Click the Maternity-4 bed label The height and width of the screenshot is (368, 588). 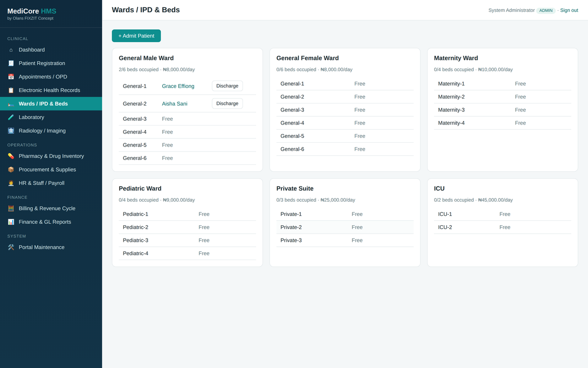pyautogui.click(x=451, y=123)
